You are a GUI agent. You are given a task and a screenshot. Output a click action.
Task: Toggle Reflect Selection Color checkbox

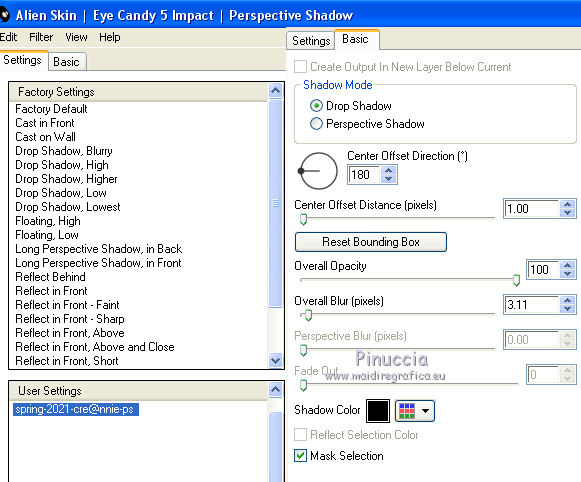(x=300, y=435)
